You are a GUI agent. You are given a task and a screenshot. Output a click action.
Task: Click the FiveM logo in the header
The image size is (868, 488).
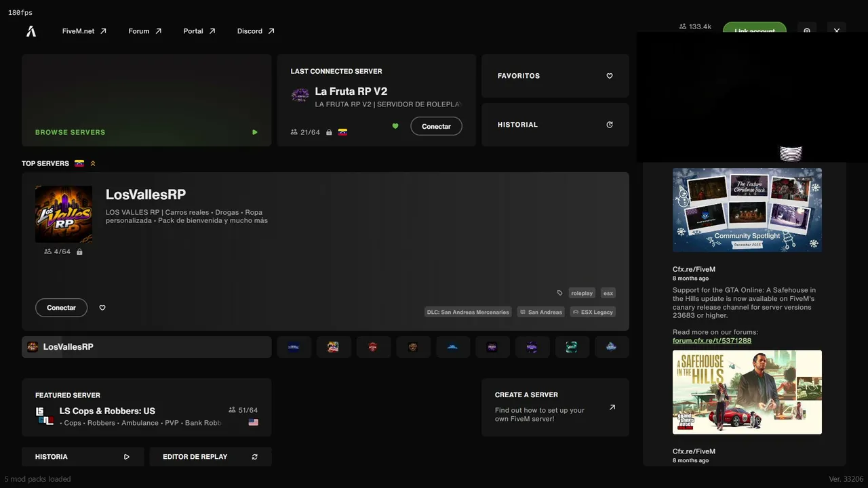tap(31, 31)
